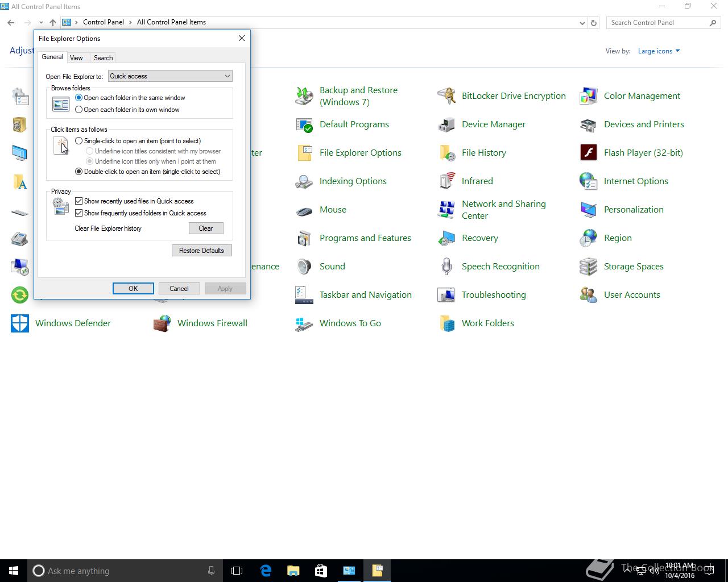This screenshot has height=582, width=728.
Task: Click the Search Control Panel field
Action: click(663, 23)
